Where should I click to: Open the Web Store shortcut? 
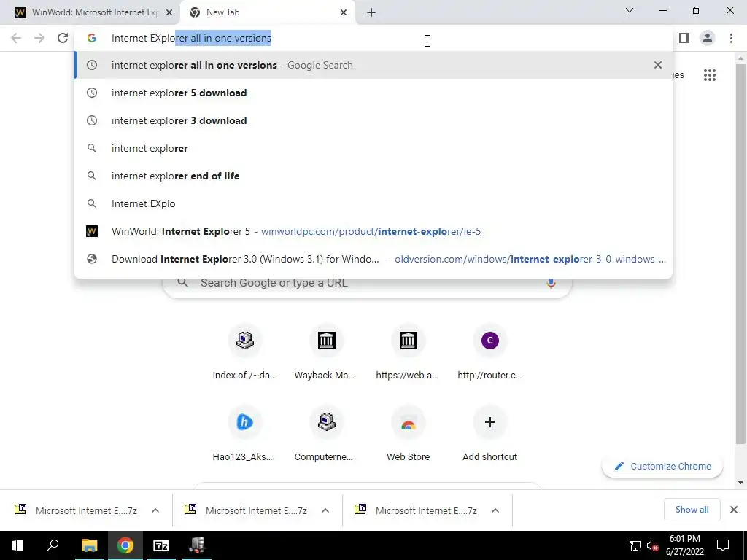click(408, 435)
